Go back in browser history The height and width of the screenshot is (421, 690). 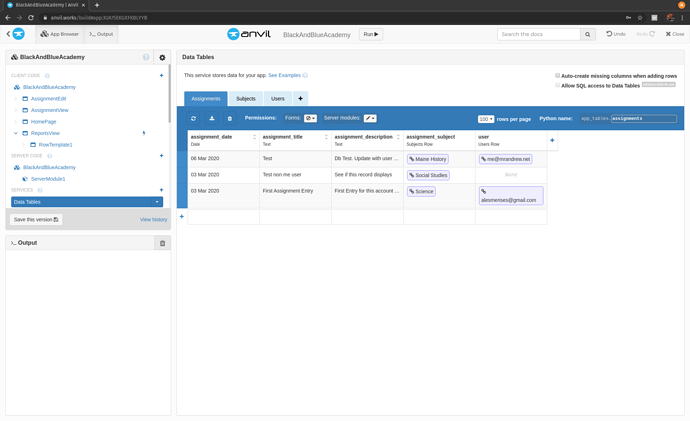pyautogui.click(x=7, y=18)
